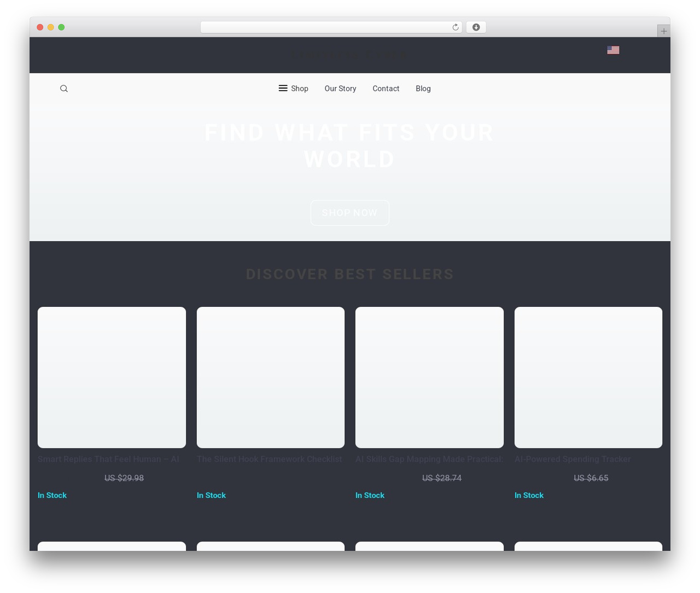Click The Silent Hook Framework Checklist title
Viewport: 700px width, 593px height.
tap(270, 459)
